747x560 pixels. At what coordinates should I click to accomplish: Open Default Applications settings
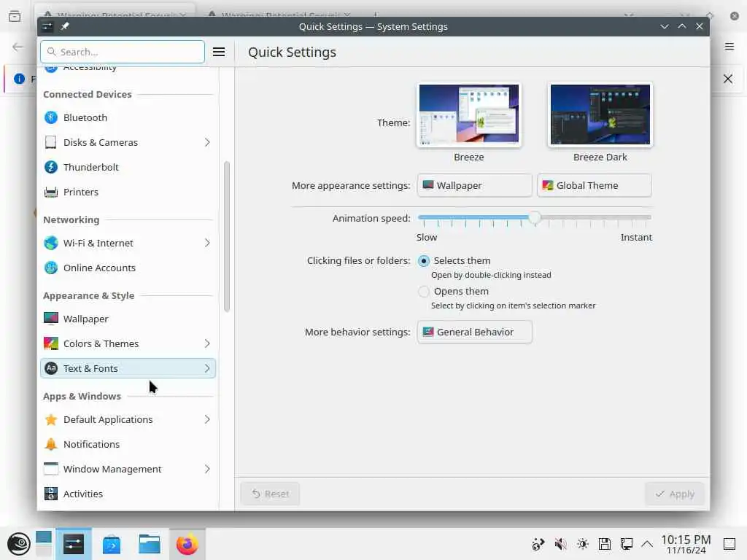point(128,419)
